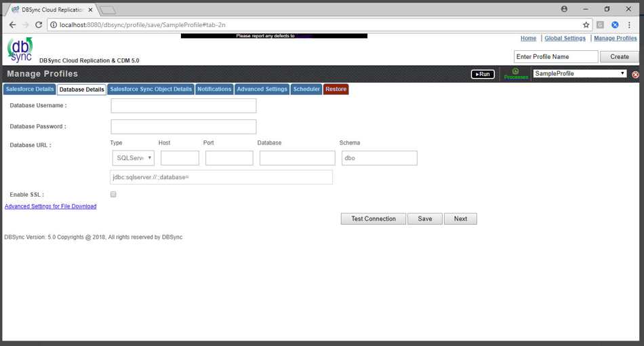Screen dimensions: 644x346
Task: Open the Salesforce Sync Object Details tab
Action: pos(150,89)
